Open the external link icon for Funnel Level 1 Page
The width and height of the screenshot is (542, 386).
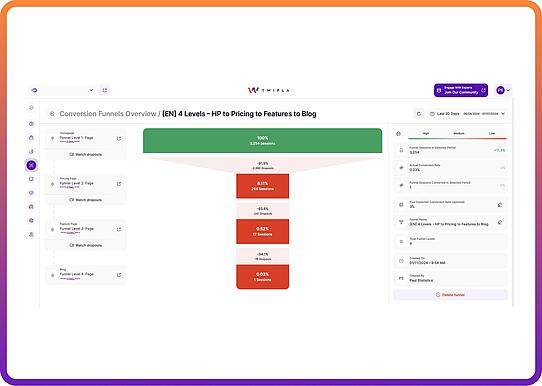click(x=119, y=139)
